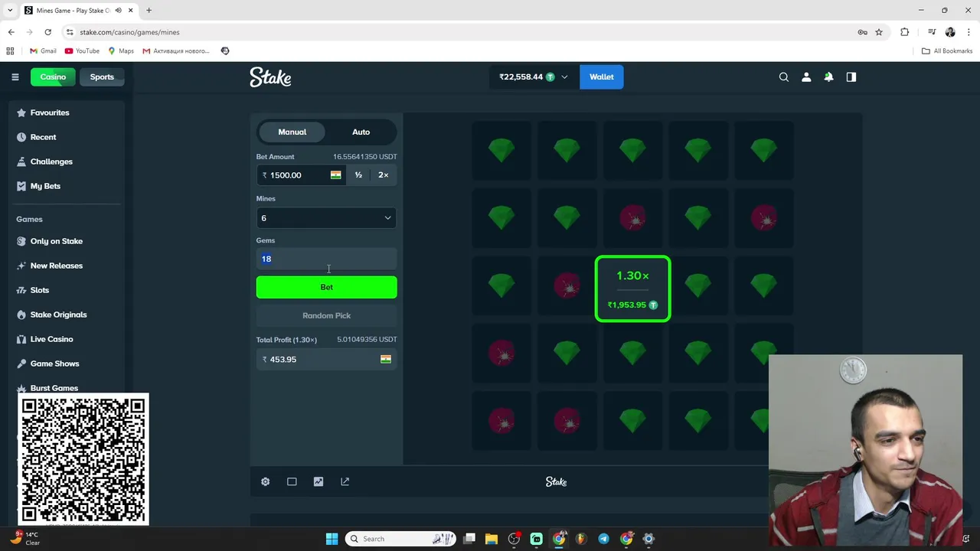Open a new browser tab
The image size is (980, 551).
149,10
